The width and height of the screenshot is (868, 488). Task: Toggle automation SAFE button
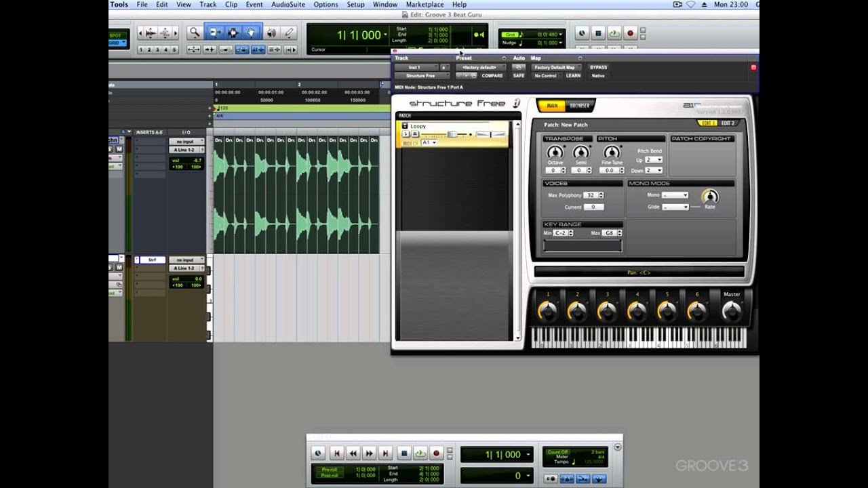519,76
